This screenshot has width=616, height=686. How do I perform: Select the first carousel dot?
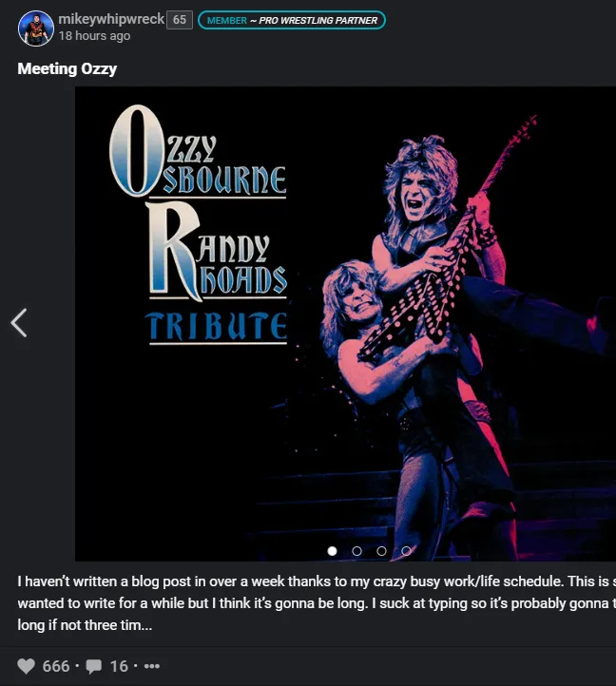point(333,551)
